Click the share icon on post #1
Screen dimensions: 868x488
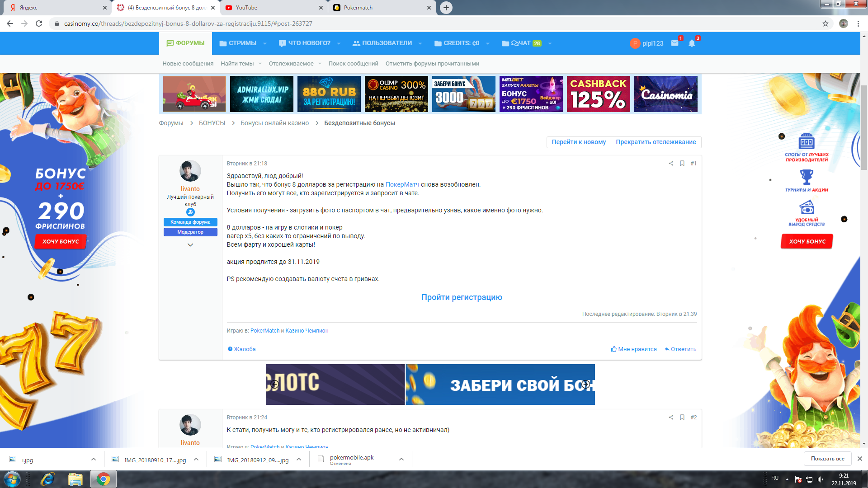coord(671,164)
